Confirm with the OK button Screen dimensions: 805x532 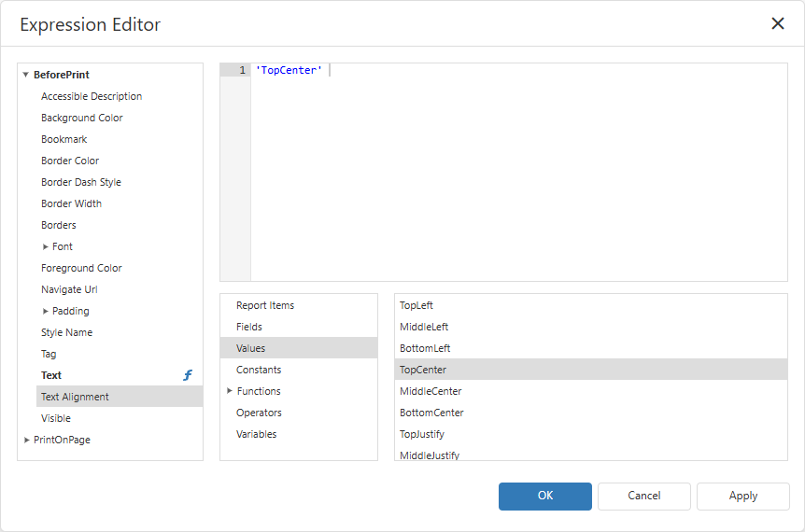(544, 497)
